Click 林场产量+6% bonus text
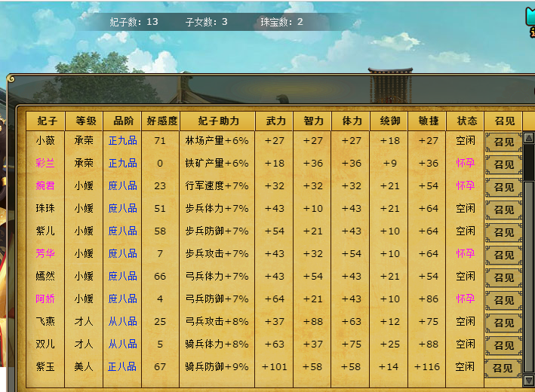The height and width of the screenshot is (392, 535). coord(217,140)
